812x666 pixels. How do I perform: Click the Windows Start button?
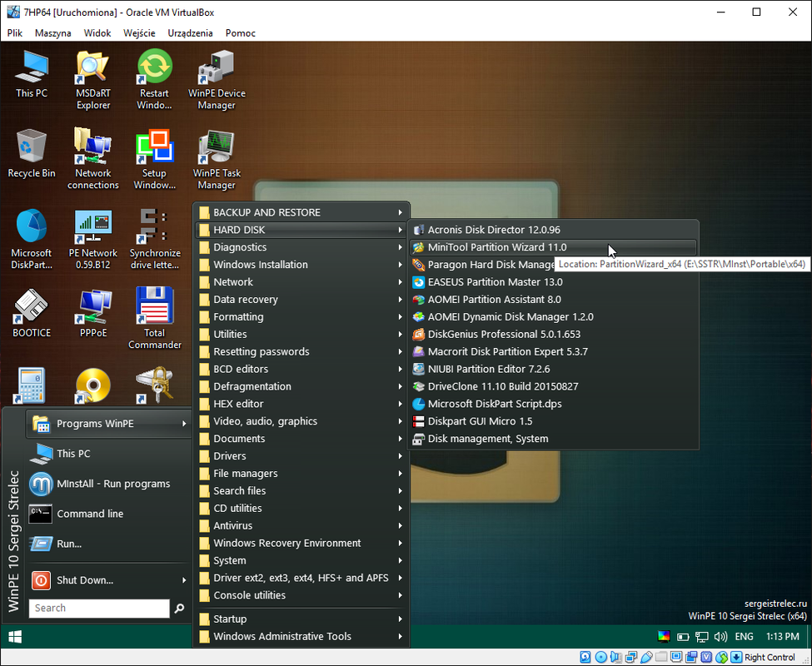tap(15, 637)
